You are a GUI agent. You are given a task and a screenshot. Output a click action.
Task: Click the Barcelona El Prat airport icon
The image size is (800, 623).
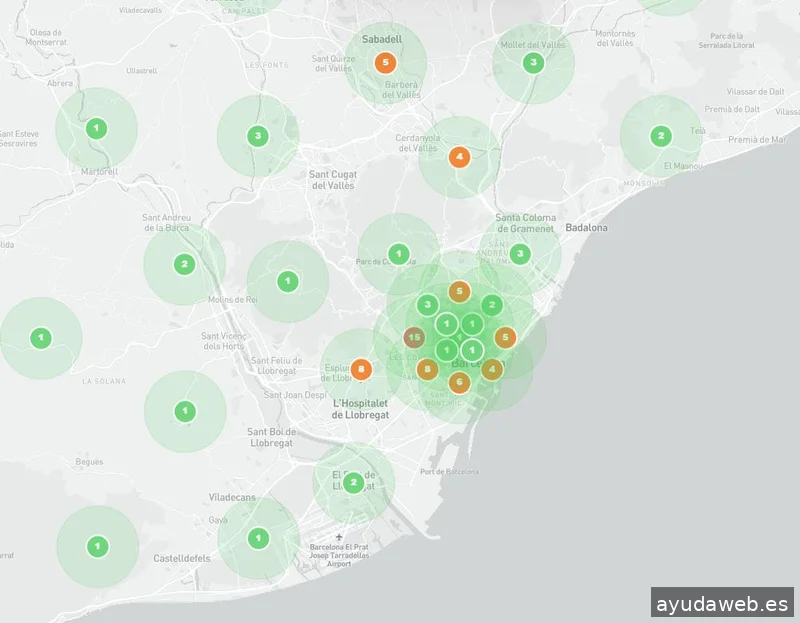coord(339,538)
